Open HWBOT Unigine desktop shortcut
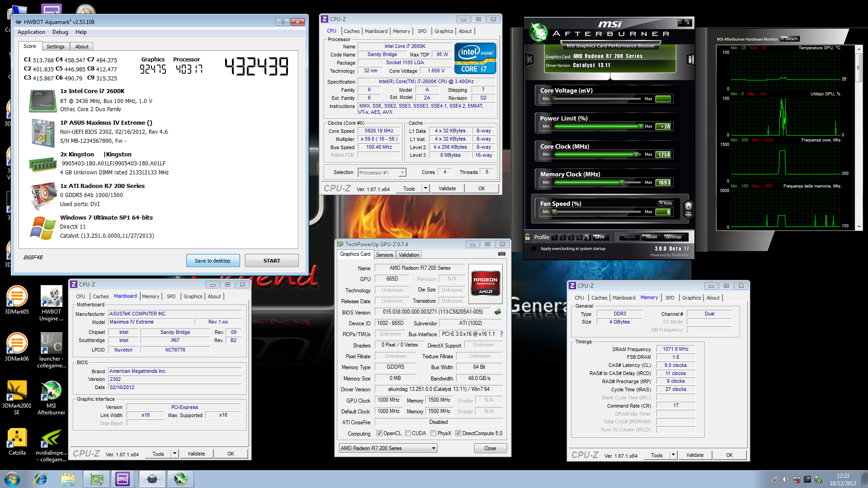The height and width of the screenshot is (488, 868). (x=52, y=304)
